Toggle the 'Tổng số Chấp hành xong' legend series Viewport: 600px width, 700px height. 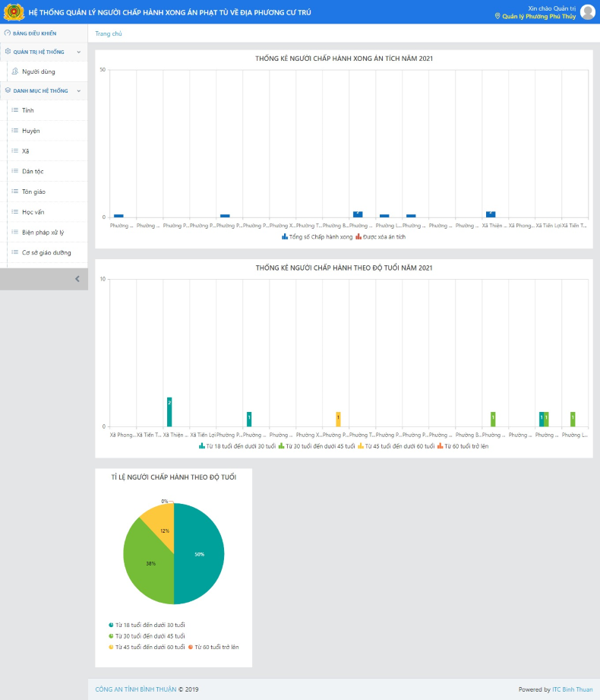(x=317, y=237)
